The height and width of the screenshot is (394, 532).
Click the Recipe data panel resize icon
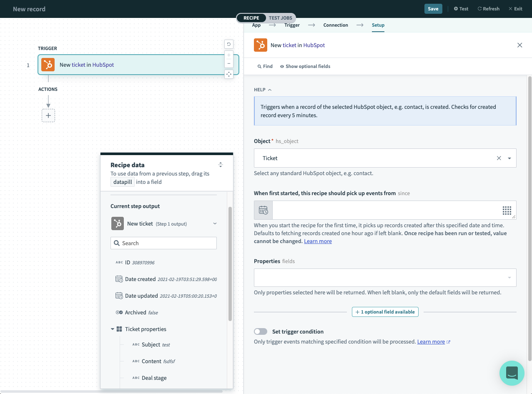(221, 165)
